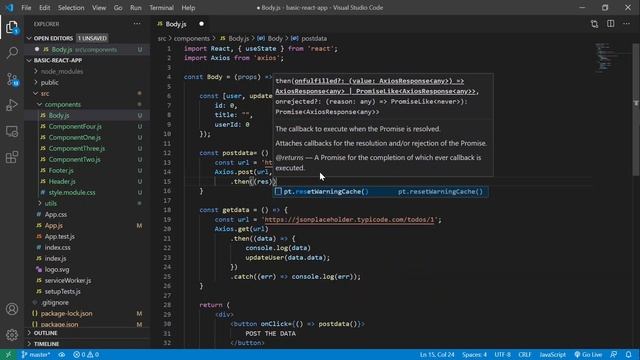
Task: Click the Explorer more actions ellipsis
Action: [x=137, y=24]
